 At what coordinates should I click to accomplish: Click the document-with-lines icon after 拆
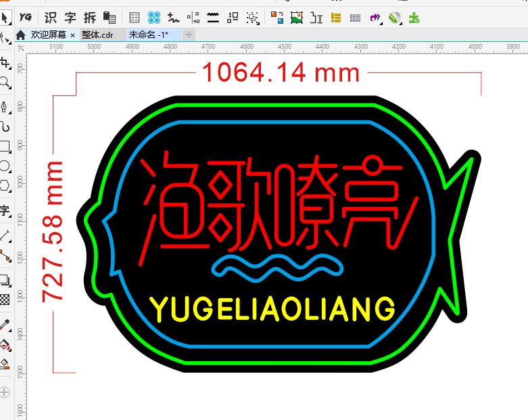(x=110, y=18)
